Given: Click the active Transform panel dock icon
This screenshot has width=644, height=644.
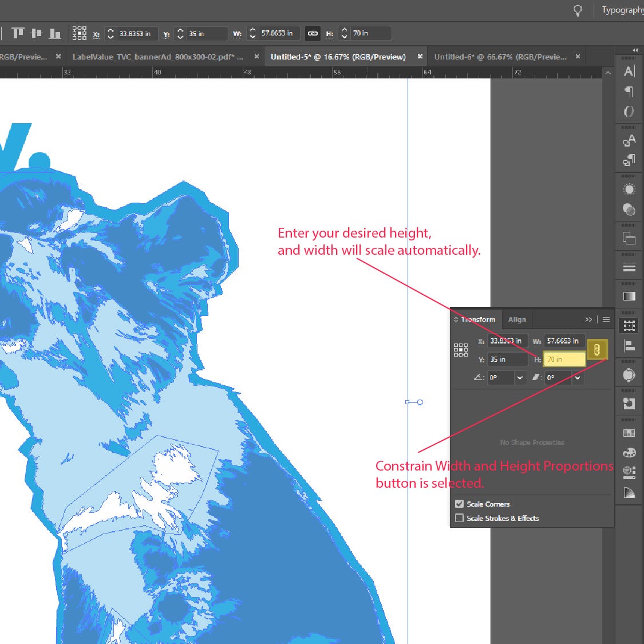Looking at the screenshot, I should click(629, 326).
